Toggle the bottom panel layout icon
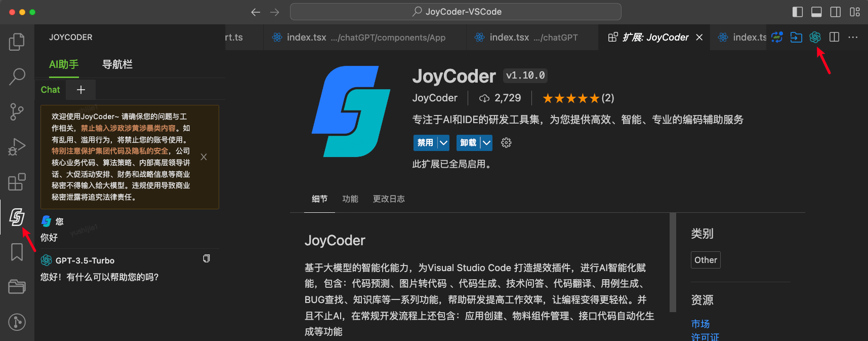 (x=816, y=12)
